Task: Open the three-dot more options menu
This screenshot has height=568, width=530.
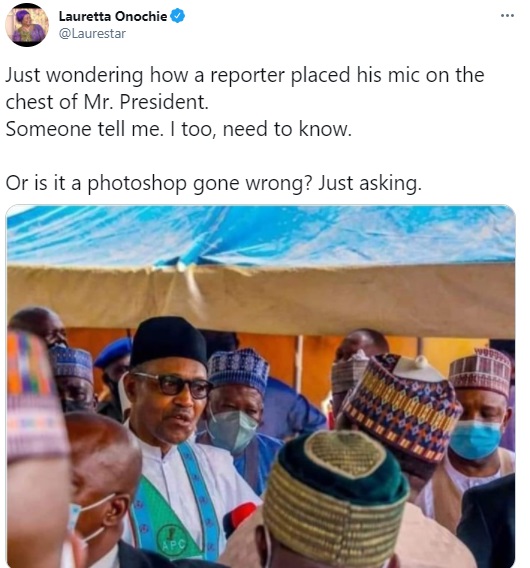Action: click(x=507, y=16)
